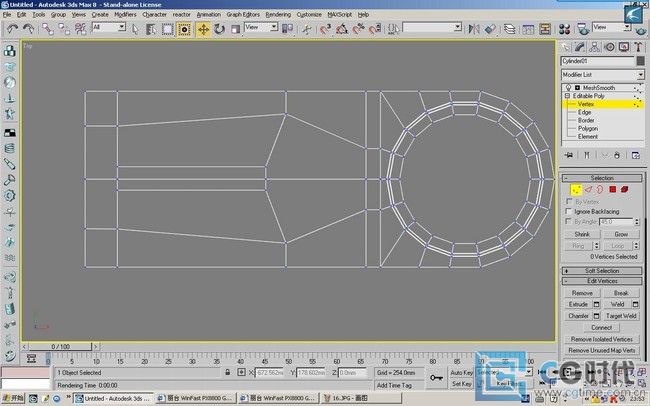This screenshot has width=650, height=406.
Task: Open Schematic View toolbar icon
Action: 545,29
